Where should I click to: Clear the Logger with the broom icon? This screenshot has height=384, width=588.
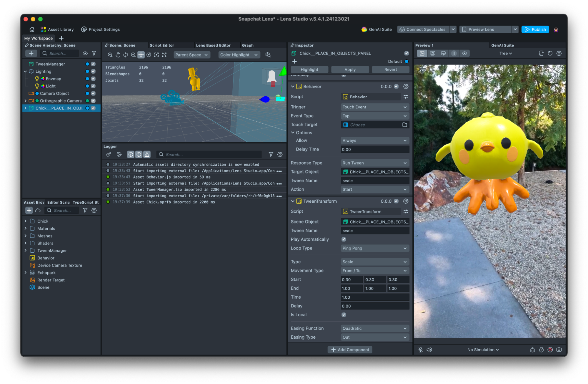[x=109, y=154]
